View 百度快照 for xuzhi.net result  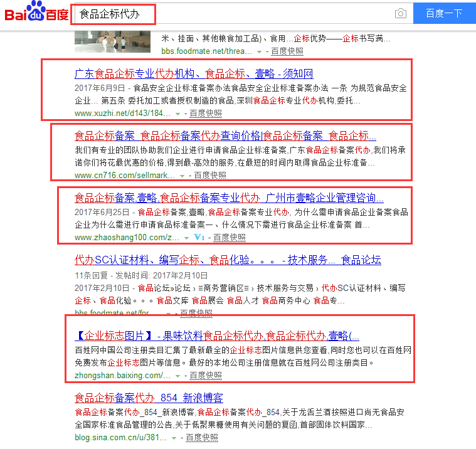point(206,114)
